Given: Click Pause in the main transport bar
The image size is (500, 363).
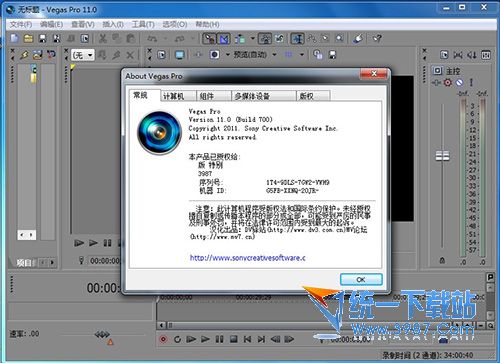Looking at the screenshot, I should click(219, 339).
